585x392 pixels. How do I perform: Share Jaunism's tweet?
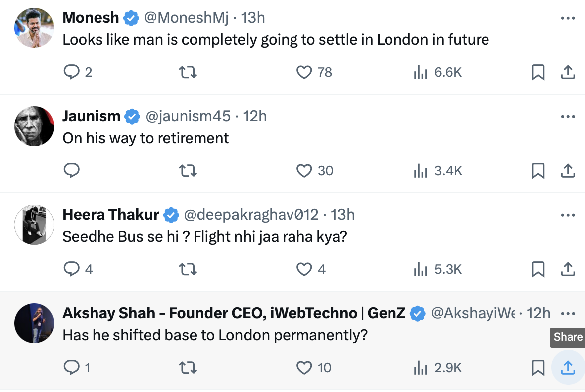coord(568,171)
